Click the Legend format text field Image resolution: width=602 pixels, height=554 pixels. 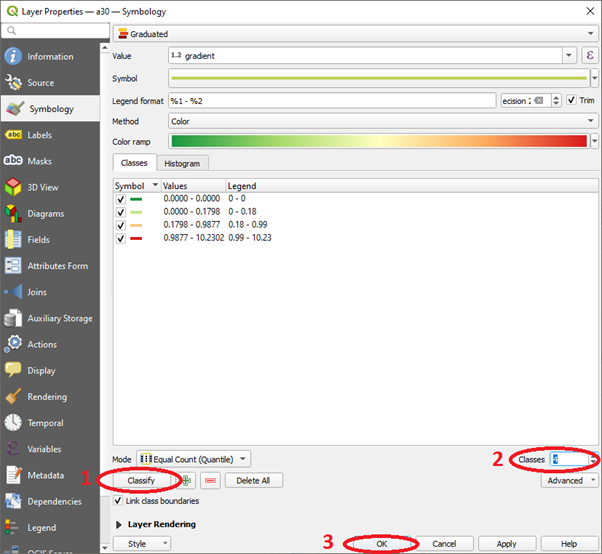click(331, 100)
